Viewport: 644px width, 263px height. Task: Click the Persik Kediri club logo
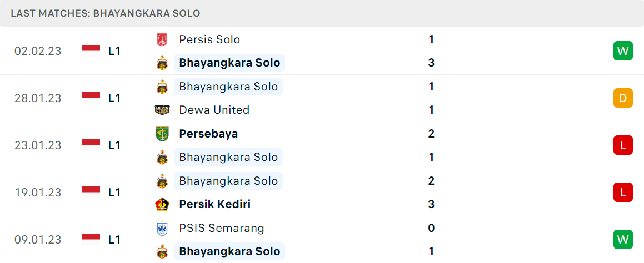162,204
